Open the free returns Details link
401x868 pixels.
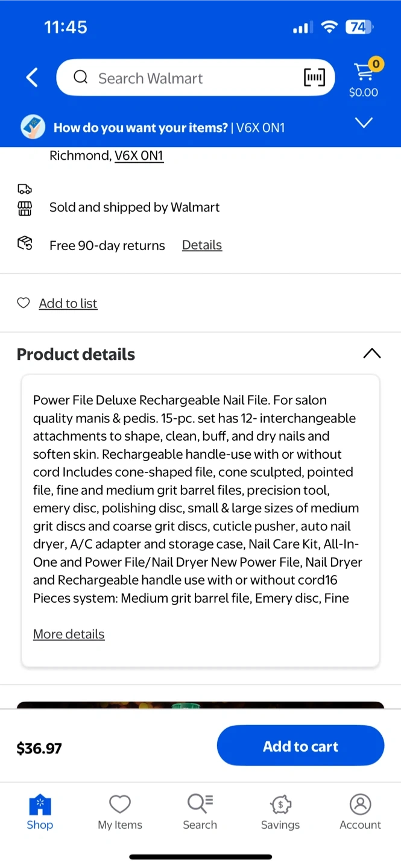pyautogui.click(x=202, y=245)
